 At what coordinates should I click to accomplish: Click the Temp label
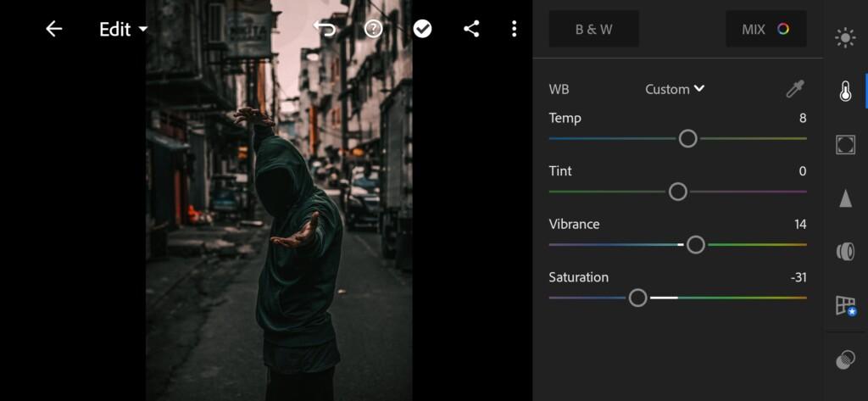point(565,119)
